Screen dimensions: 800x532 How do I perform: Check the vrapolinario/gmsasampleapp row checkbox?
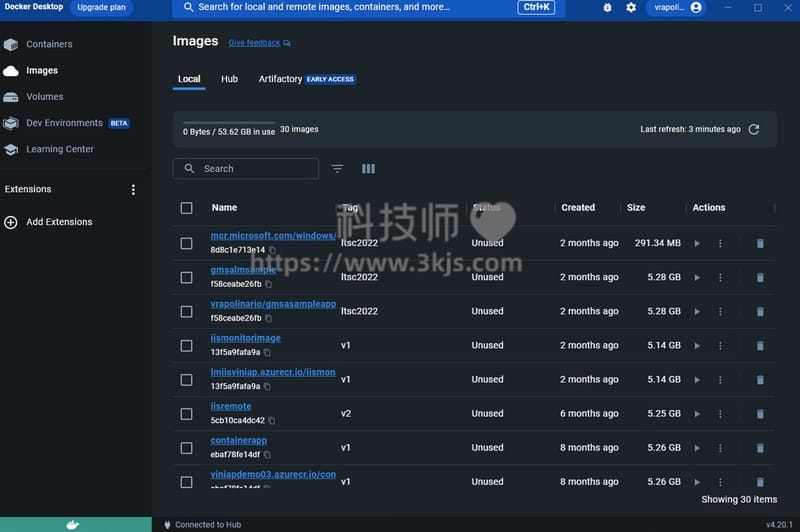186,312
